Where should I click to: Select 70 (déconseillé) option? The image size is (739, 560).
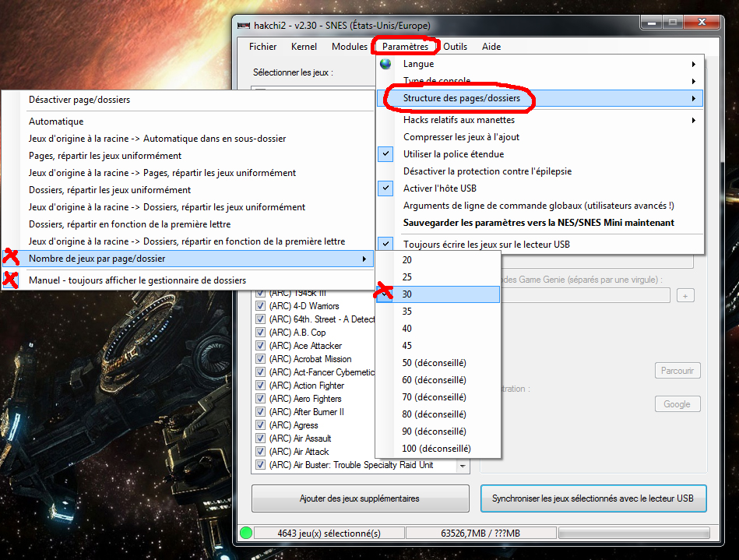[x=438, y=397]
